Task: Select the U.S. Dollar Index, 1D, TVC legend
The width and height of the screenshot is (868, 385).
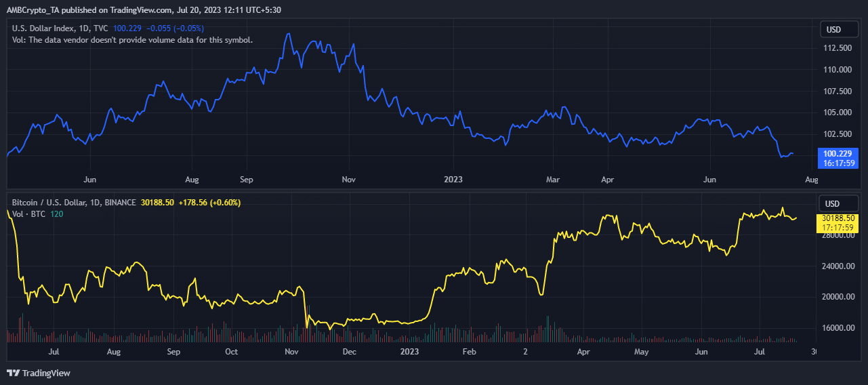Action: pos(61,28)
